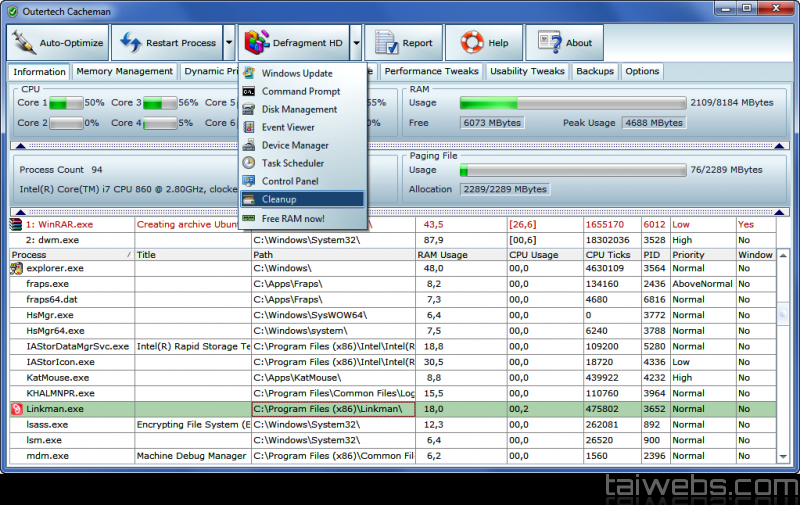Click the RAM Usage progress bar

tap(573, 103)
